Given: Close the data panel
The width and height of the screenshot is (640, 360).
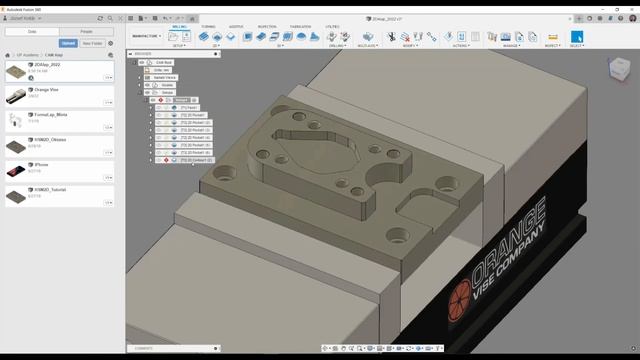Looking at the screenshot, I should pyautogui.click(x=120, y=18).
